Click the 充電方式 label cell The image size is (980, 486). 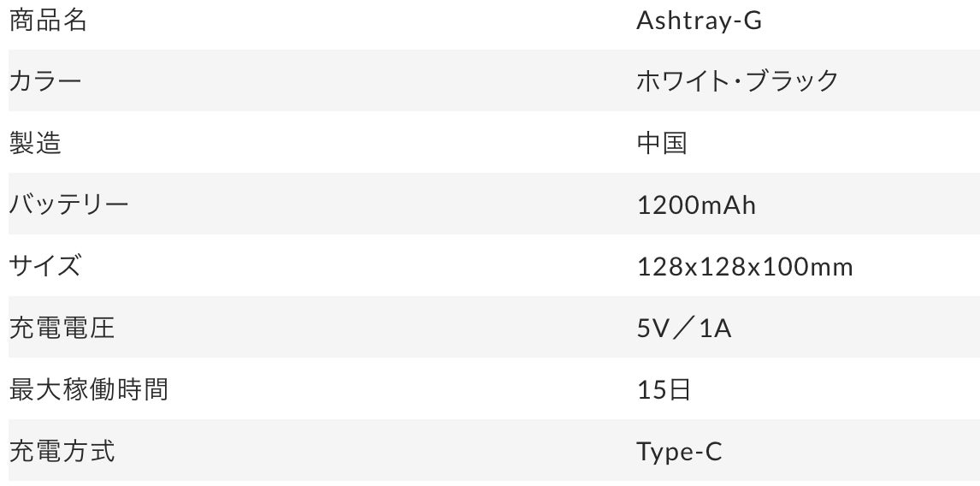(62, 451)
